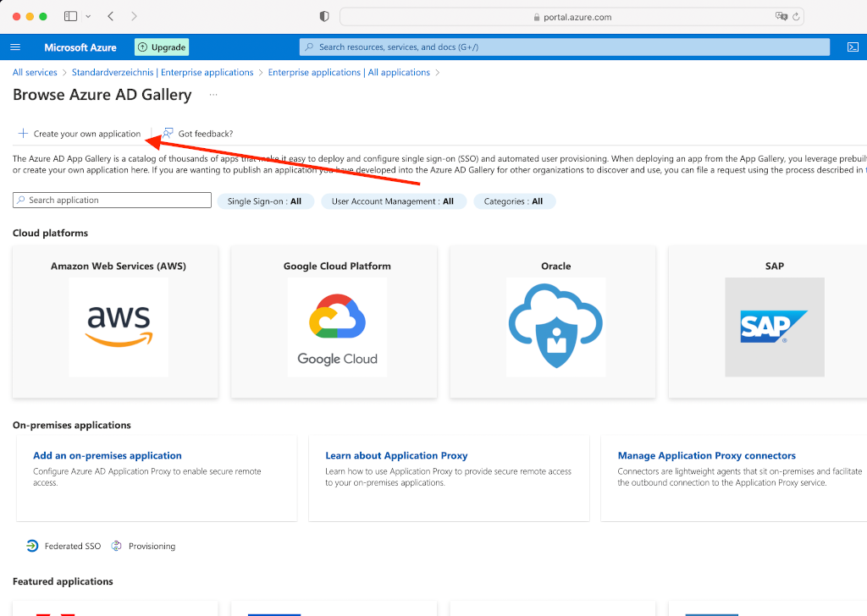Go to Enterprise applications All applications breadcrumb
This screenshot has height=616, width=867.
pos(349,73)
